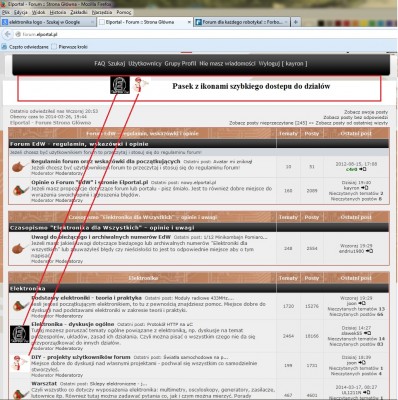Click the mechanic figure icon in quick access bar

(140, 84)
